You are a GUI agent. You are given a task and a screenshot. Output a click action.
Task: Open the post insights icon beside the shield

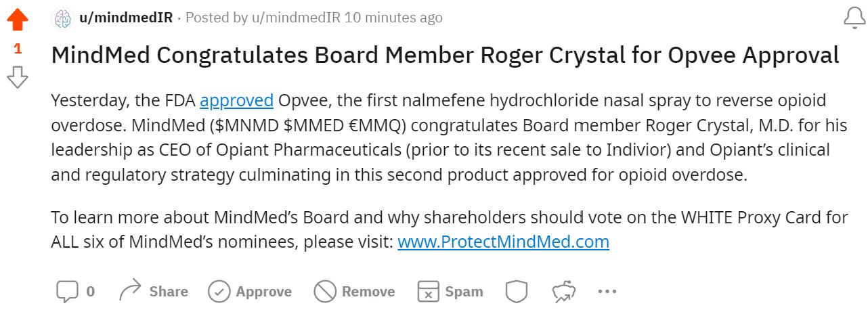(564, 292)
